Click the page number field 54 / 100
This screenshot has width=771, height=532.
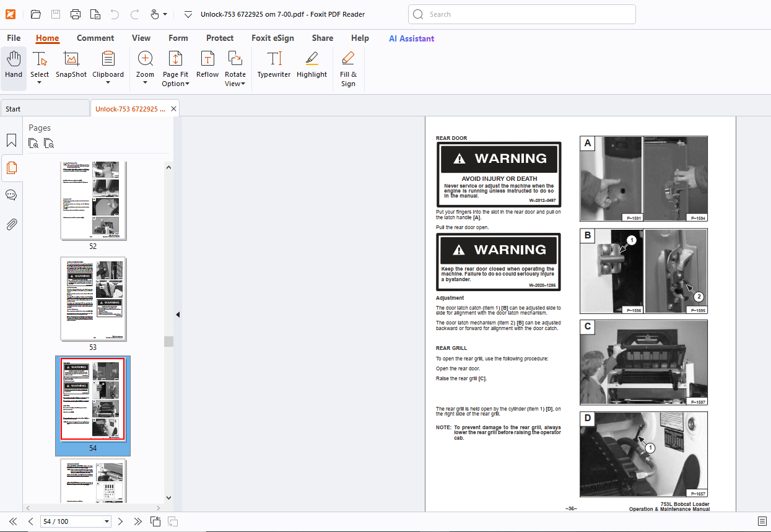pos(71,521)
